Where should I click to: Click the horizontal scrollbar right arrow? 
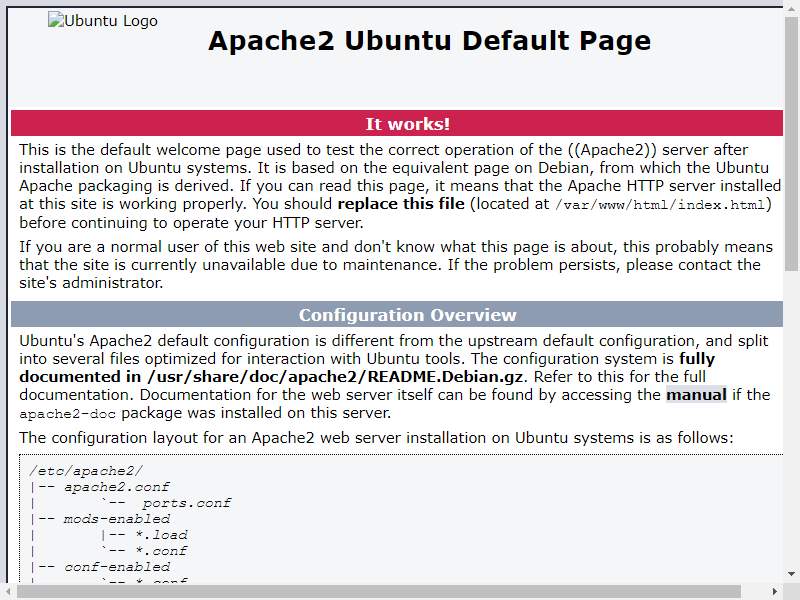(x=774, y=591)
